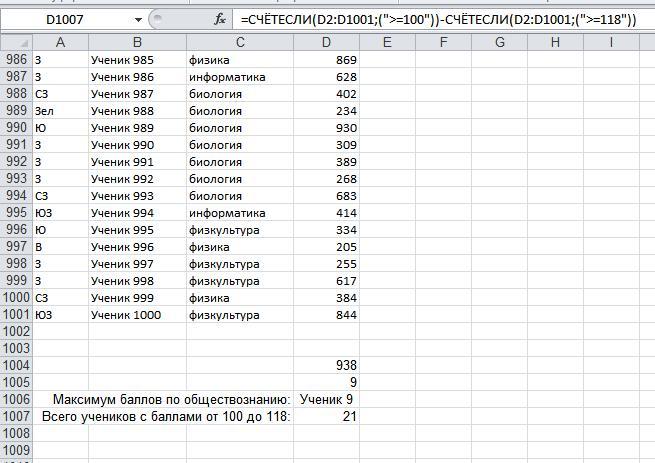This screenshot has width=655, height=463.
Task: Click subject 'информатика' in row 987
Action: 240,77
